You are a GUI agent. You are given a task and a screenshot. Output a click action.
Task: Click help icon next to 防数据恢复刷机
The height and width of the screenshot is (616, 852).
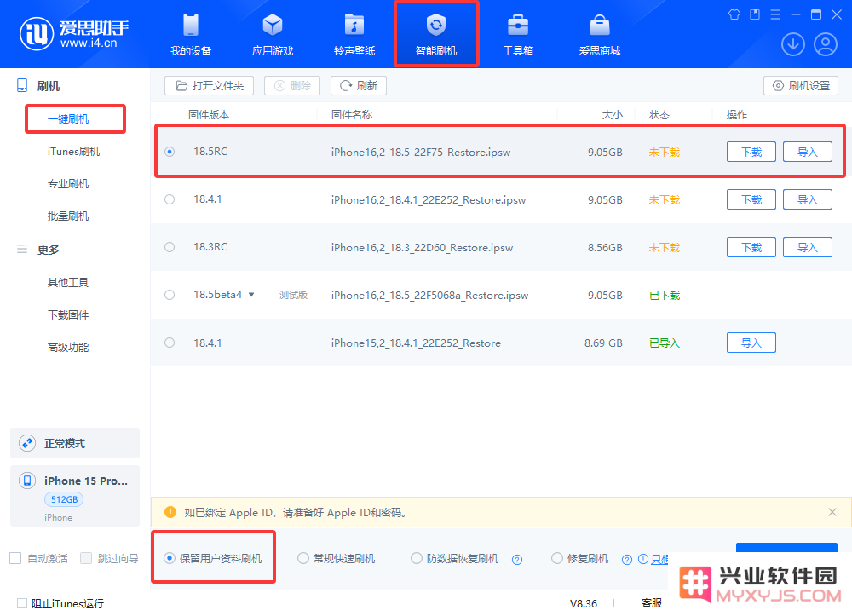point(517,560)
